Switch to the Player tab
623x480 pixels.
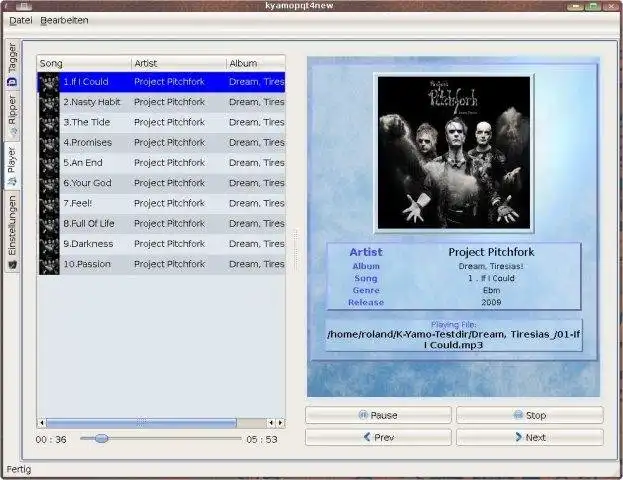(12, 166)
